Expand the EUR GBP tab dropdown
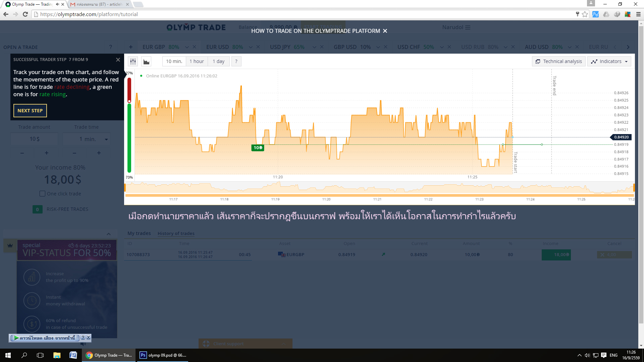The height and width of the screenshot is (362, 644). click(187, 47)
